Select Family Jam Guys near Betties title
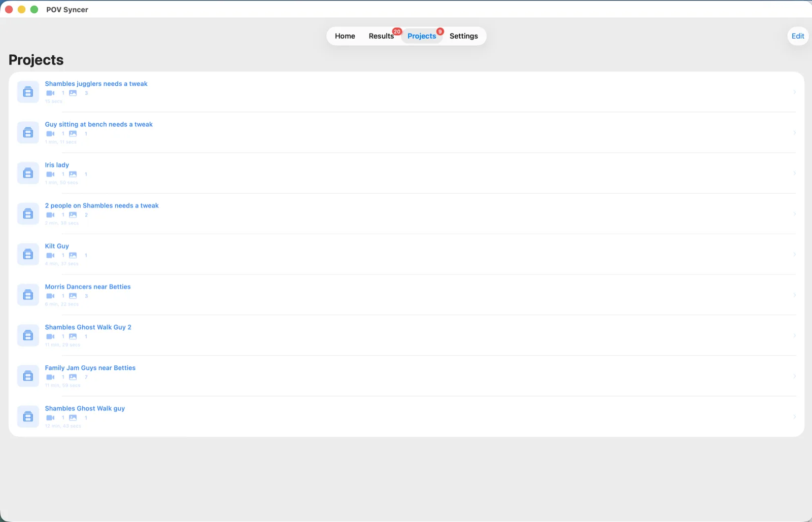Screen dimensions: 812x522 point(90,368)
